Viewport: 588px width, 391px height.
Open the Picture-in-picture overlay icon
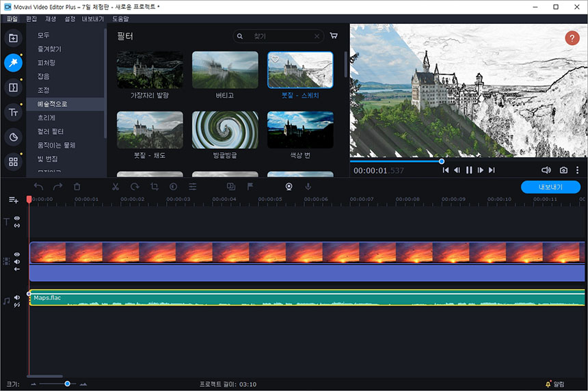point(231,187)
